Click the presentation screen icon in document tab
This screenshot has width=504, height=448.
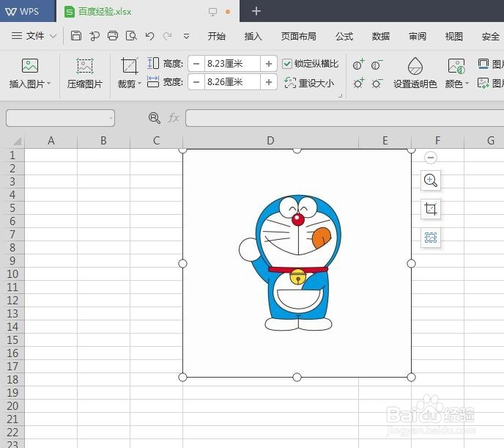212,12
